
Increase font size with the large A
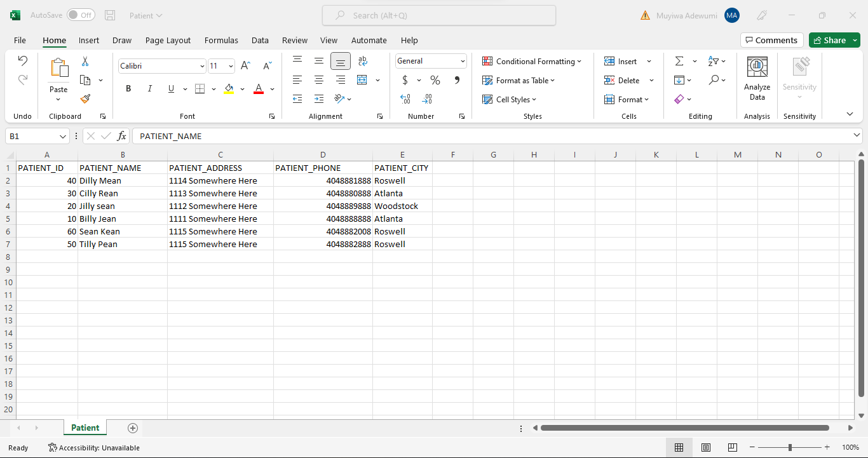[245, 66]
